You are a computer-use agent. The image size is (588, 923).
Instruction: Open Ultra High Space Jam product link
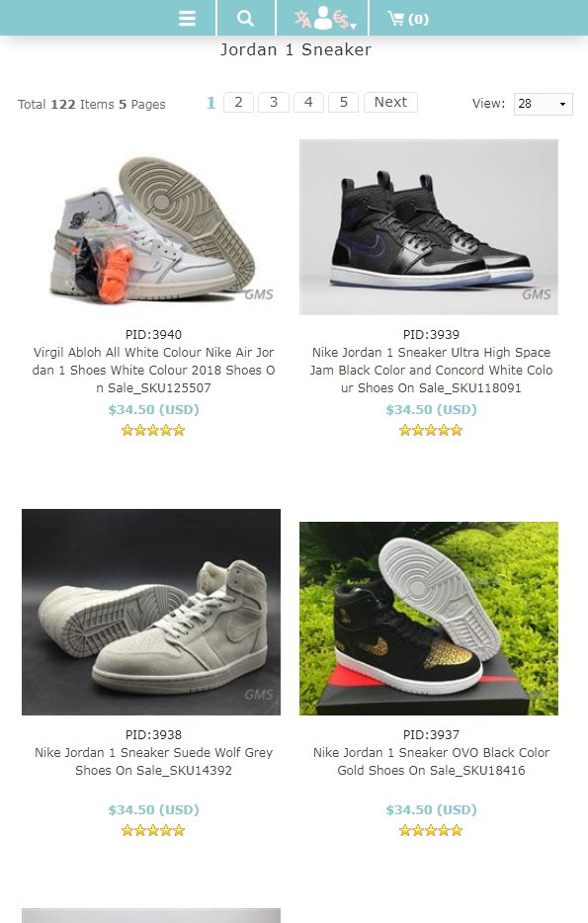431,371
